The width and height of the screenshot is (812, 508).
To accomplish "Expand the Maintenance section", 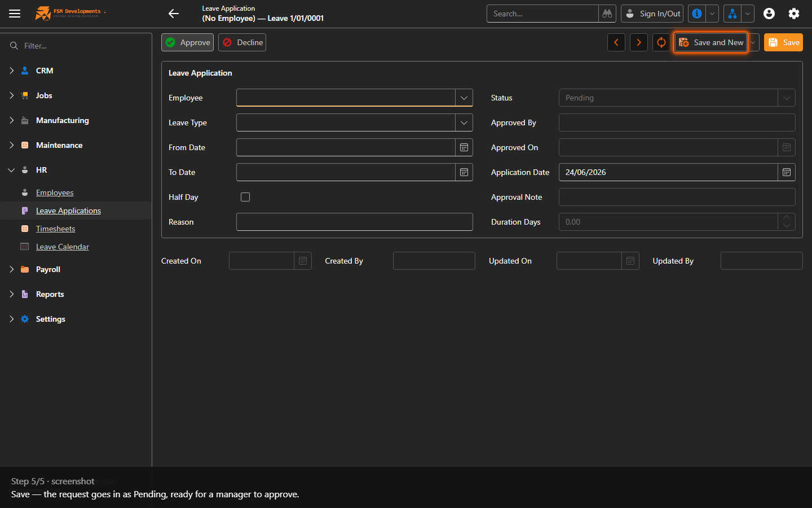I will [11, 145].
